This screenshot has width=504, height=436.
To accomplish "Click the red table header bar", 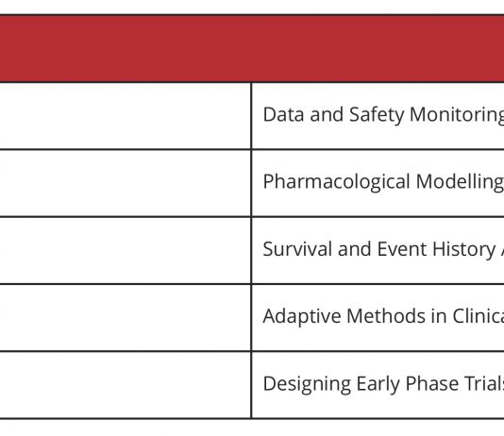I will pyautogui.click(x=252, y=48).
